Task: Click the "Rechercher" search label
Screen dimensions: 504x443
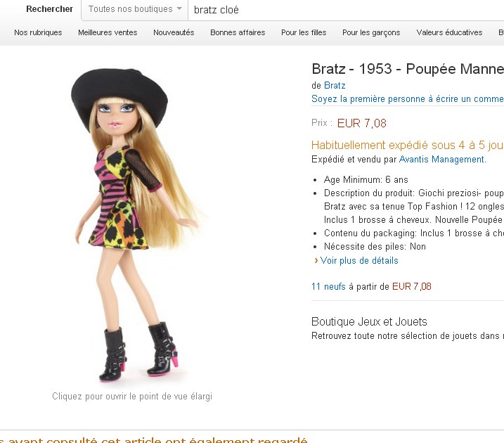Action: (x=49, y=9)
